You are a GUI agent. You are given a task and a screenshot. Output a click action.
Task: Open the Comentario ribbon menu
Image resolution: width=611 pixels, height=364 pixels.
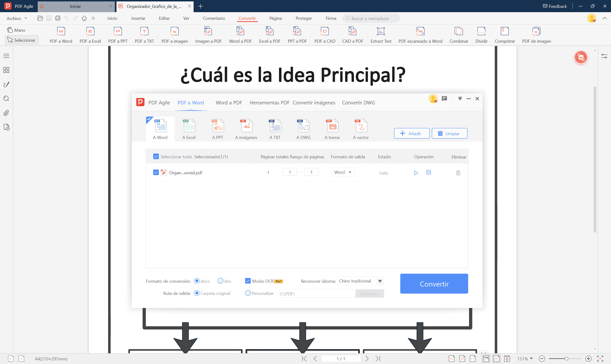tap(214, 18)
